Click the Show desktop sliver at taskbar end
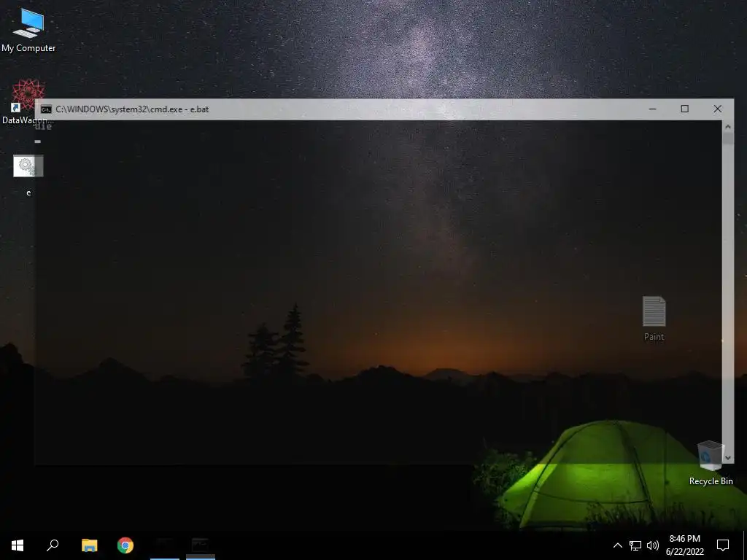 point(745,545)
